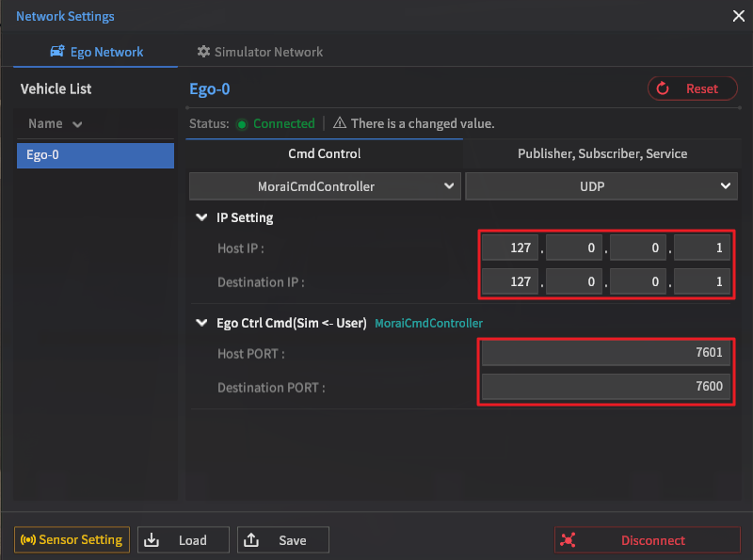Open Sensor Setting
Image resolution: width=753 pixels, height=560 pixels.
(72, 540)
